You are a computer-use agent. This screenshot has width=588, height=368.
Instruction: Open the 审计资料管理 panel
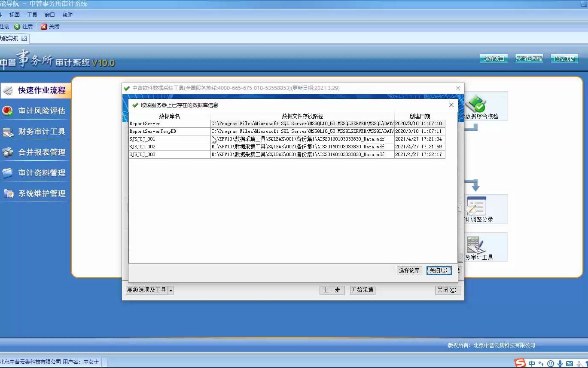36,172
